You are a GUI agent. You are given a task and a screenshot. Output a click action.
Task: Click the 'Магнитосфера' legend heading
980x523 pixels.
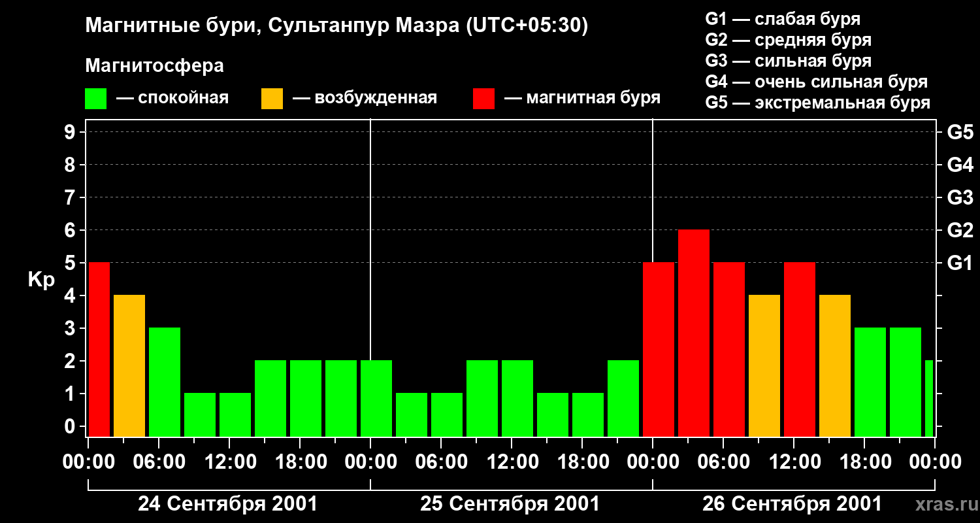[155, 66]
